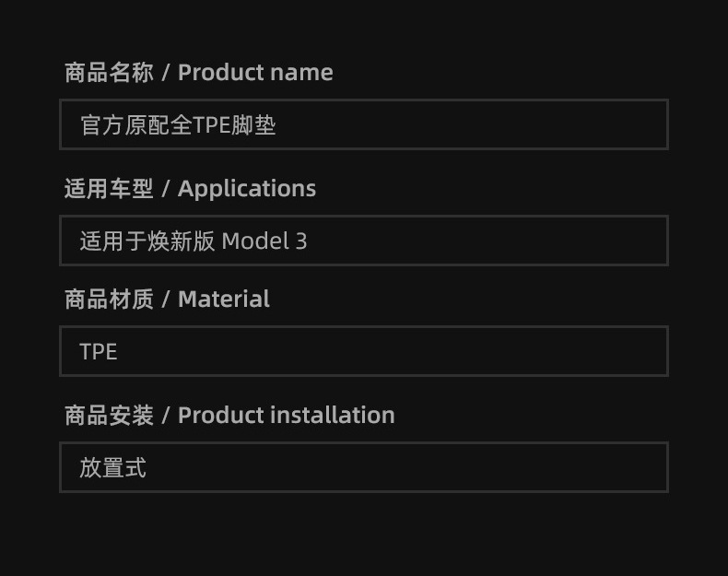Click the TPE value in the Material field
Viewport: 728px width, 576px height.
(99, 351)
